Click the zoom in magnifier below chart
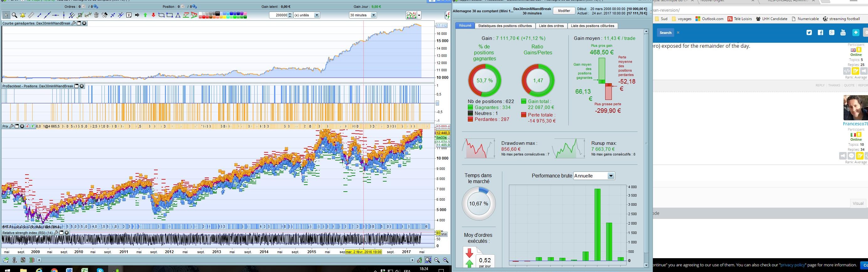Screen dimensions: 868x272 446,260
